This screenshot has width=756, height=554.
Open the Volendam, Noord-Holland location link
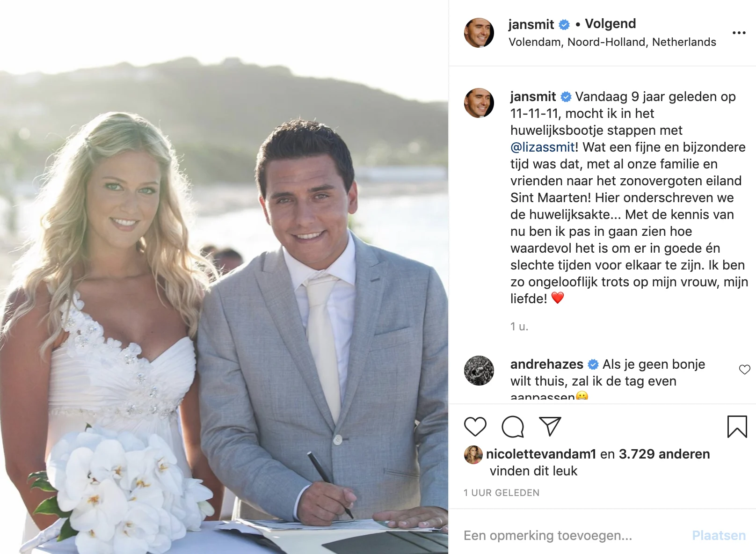[x=612, y=42]
